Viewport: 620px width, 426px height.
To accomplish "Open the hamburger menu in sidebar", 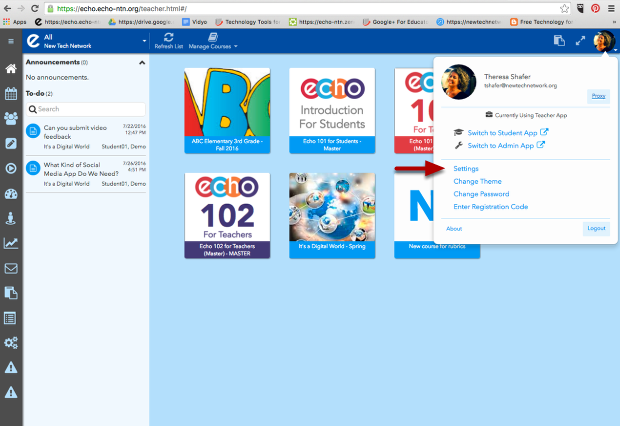I will pos(11,41).
